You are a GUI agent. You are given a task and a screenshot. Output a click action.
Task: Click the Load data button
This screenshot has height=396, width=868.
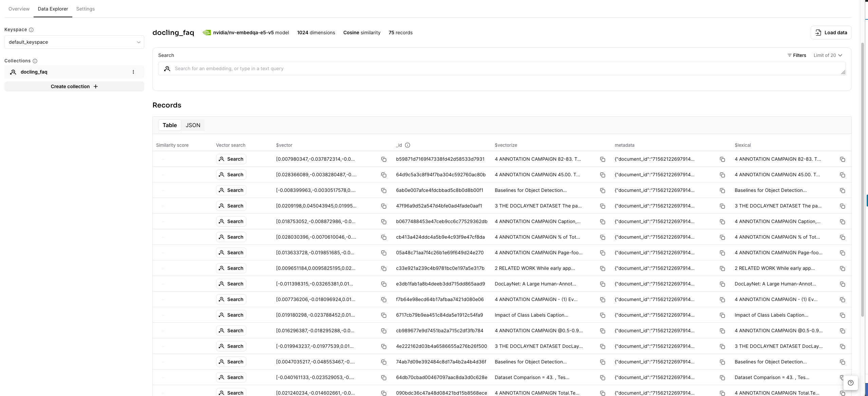pyautogui.click(x=831, y=33)
